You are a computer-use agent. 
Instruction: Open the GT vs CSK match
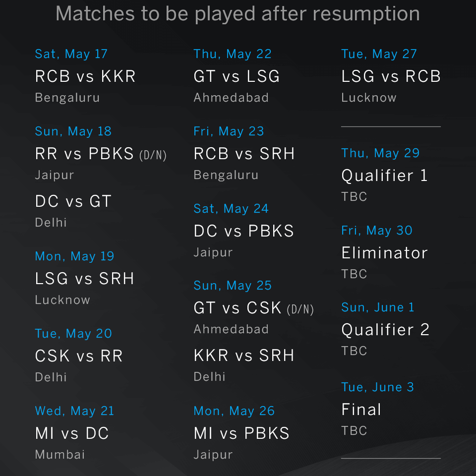click(x=253, y=308)
